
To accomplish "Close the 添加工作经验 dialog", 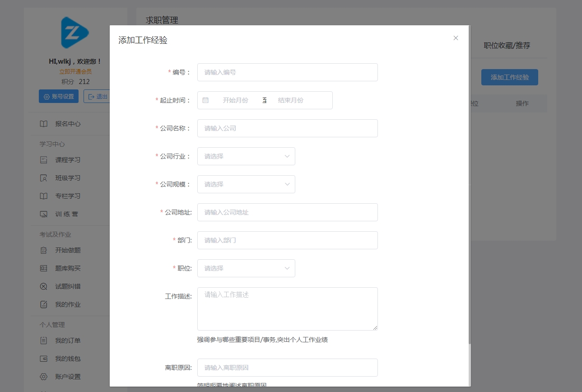I will [456, 38].
